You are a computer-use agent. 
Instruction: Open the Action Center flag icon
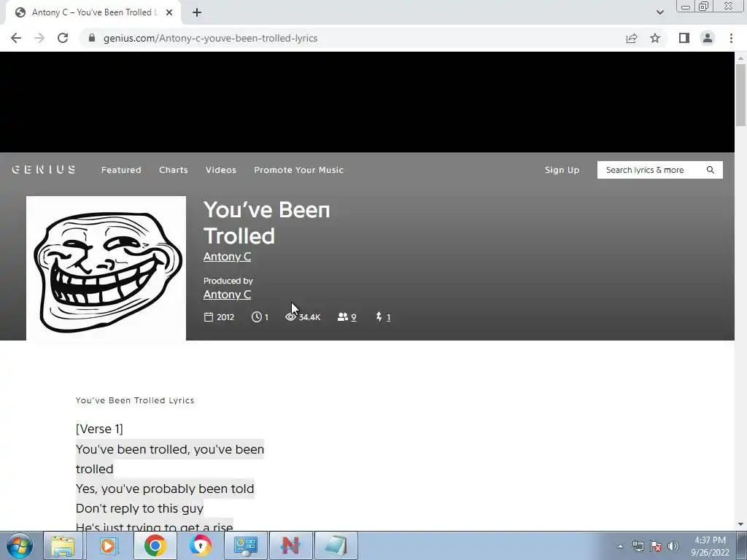pyautogui.click(x=656, y=546)
